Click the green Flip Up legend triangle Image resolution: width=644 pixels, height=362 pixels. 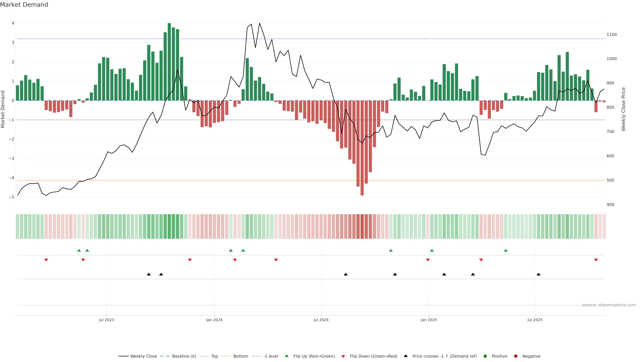coord(287,356)
